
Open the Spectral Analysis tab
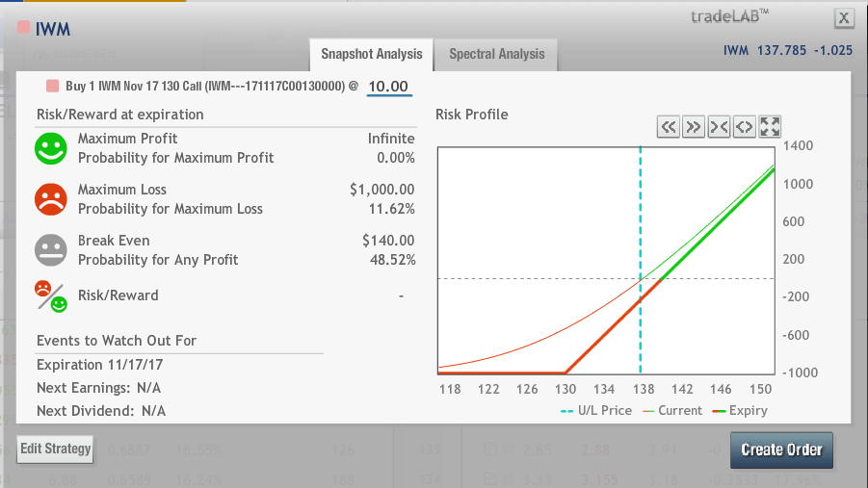tap(496, 54)
